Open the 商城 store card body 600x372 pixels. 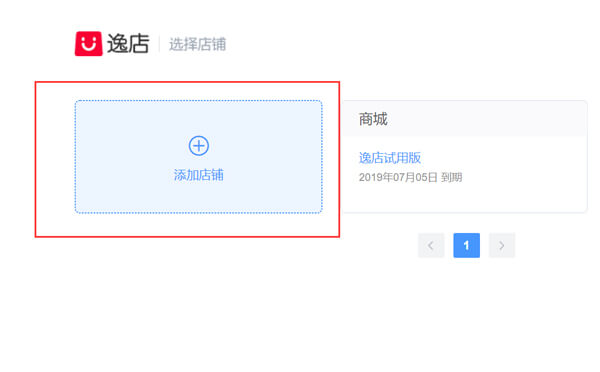(465, 174)
